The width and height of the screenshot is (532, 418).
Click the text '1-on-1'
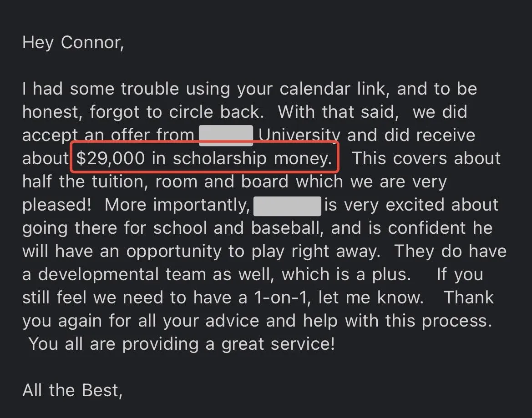(x=282, y=297)
